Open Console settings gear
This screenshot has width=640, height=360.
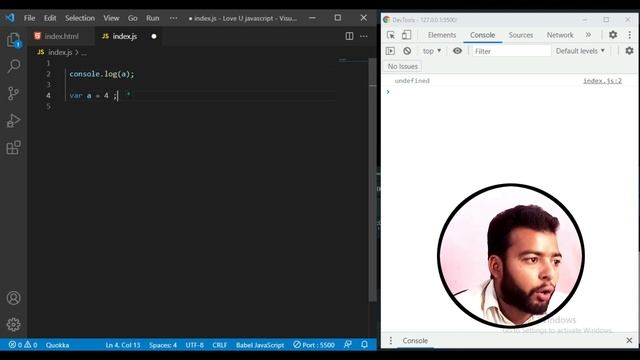(x=629, y=51)
